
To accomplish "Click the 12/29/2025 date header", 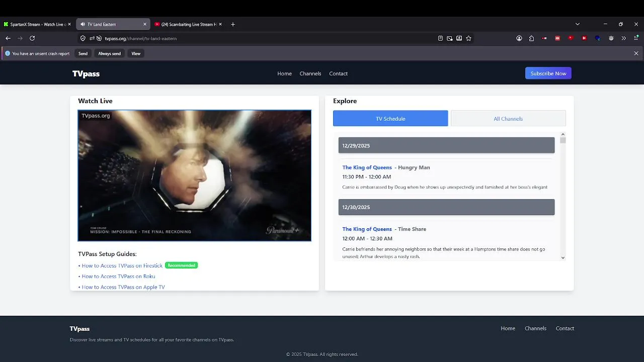I will (446, 145).
